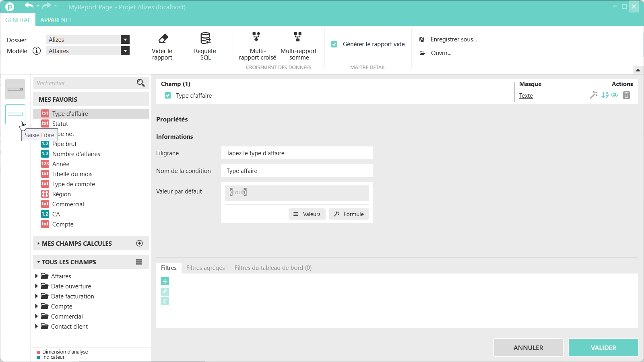Open the Requête SQL tool
Screen dimensions: 644x362
[205, 39]
